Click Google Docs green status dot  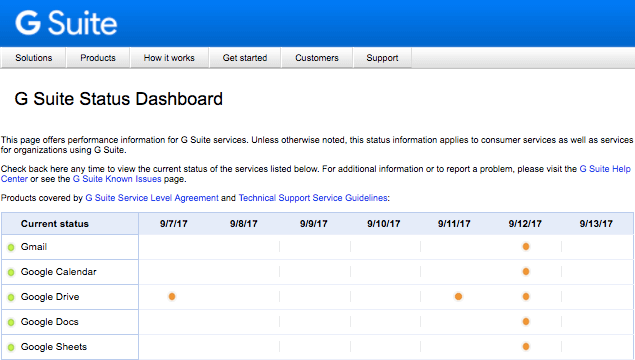pos(11,322)
